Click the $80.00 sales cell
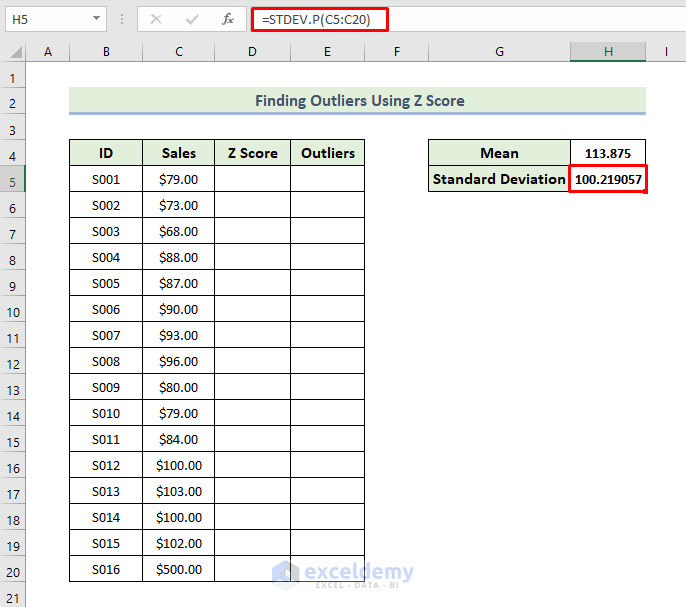Viewport: 686px width, 607px height. pos(178,387)
